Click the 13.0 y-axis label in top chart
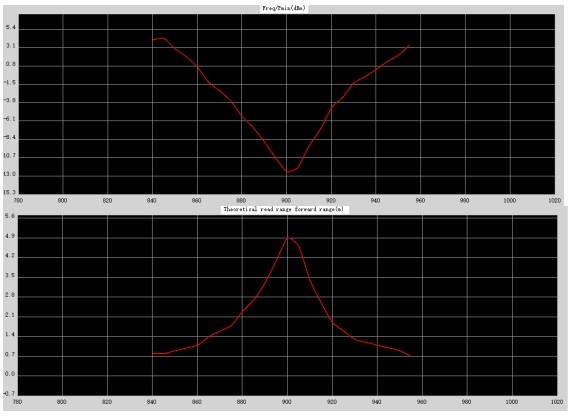Viewport: 571px width, 416px height. (x=10, y=174)
